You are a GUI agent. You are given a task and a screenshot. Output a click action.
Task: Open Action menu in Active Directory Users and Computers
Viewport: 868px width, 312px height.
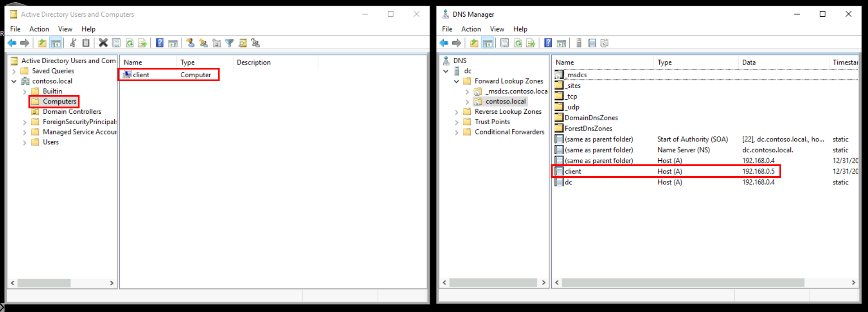[39, 29]
